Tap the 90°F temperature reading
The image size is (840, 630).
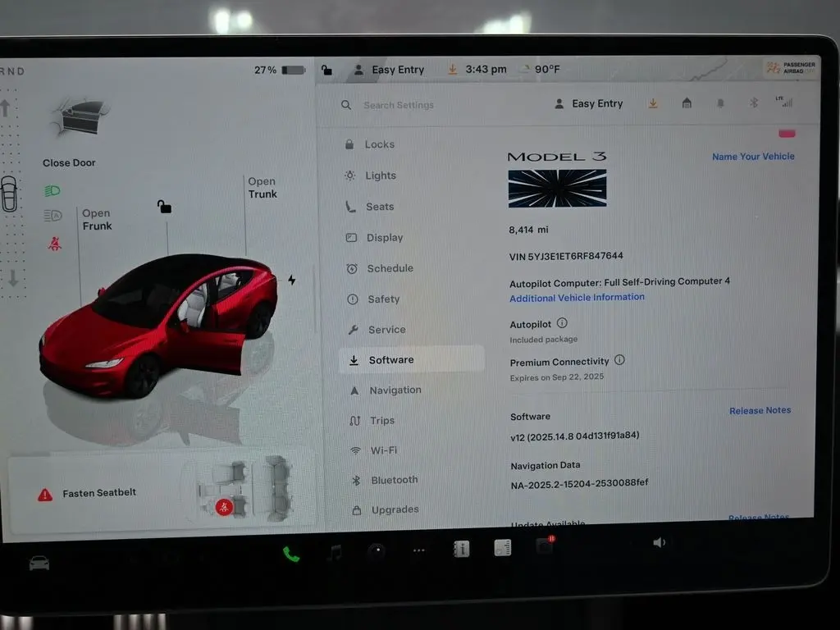click(x=547, y=69)
